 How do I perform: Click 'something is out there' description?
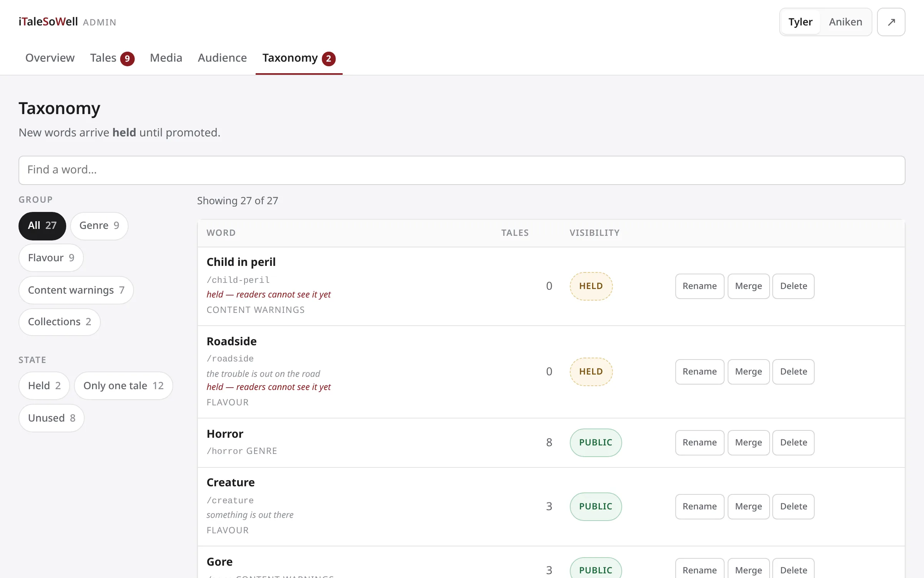[250, 515]
